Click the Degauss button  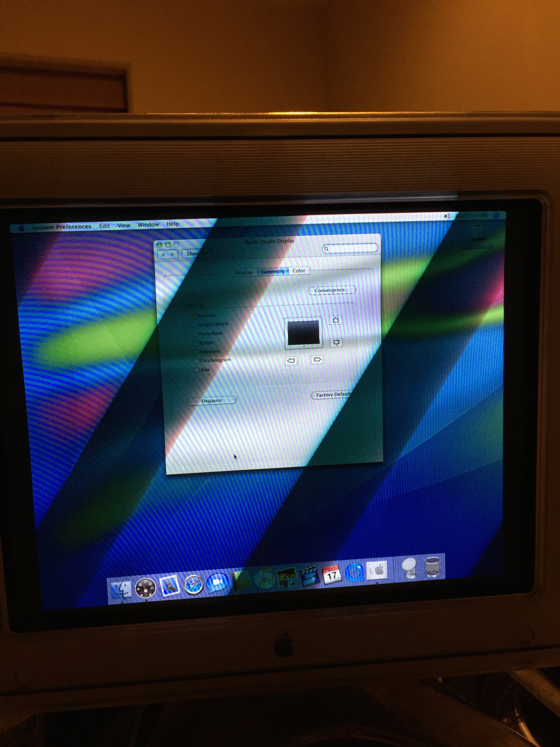[212, 401]
